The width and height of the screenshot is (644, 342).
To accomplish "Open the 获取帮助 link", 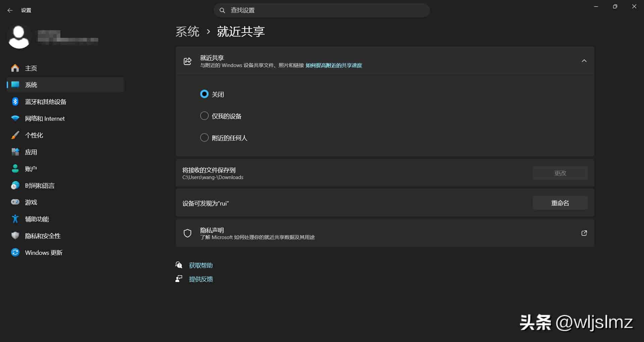I will (x=201, y=265).
